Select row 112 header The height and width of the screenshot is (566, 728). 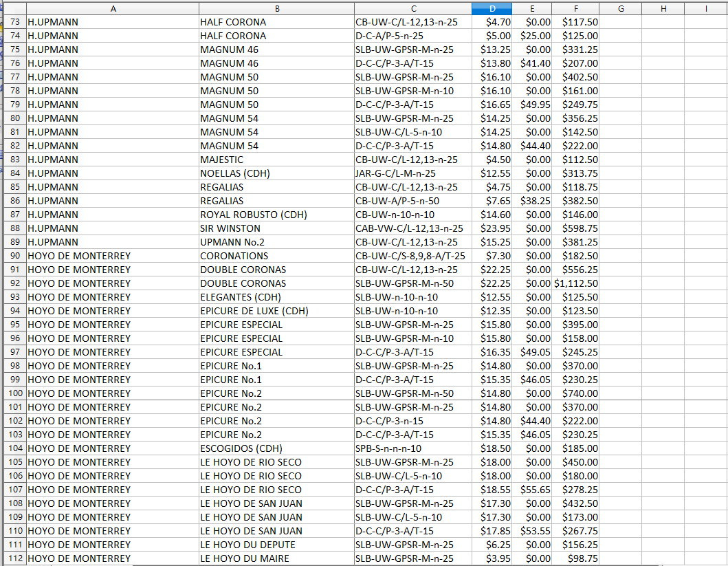coord(15,558)
